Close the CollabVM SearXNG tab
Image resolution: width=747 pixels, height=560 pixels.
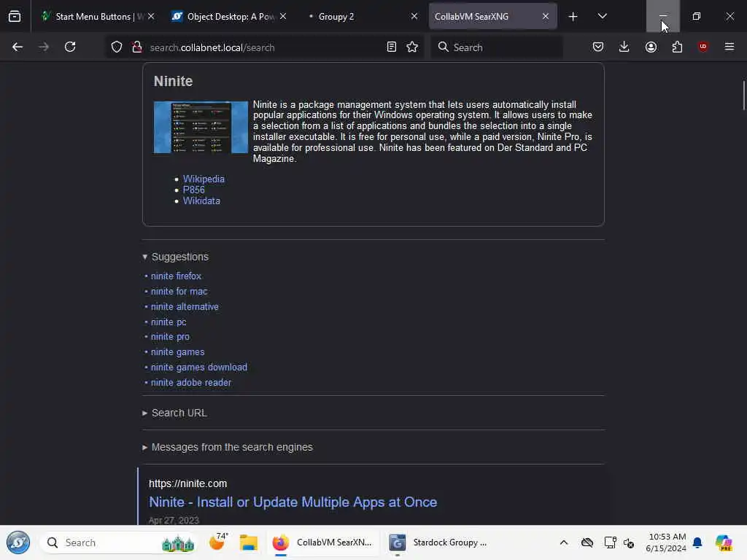pos(546,16)
